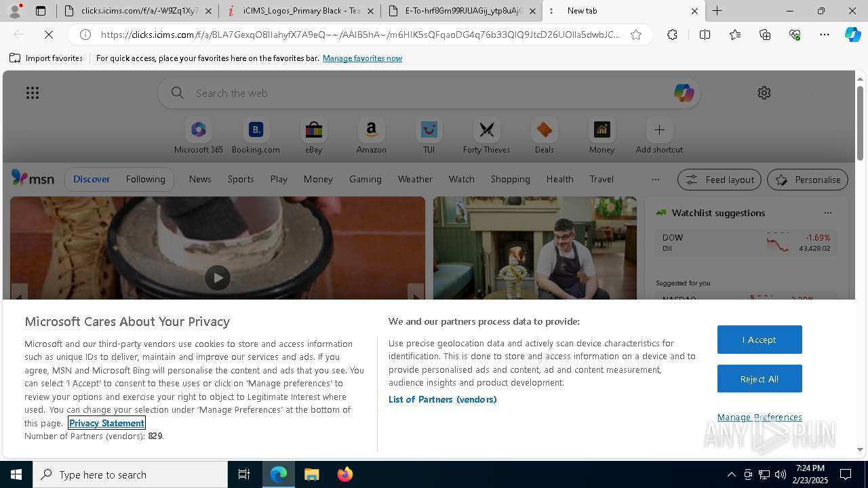Go to the previous carousel story
The height and width of the screenshot is (488, 868).
(19, 293)
